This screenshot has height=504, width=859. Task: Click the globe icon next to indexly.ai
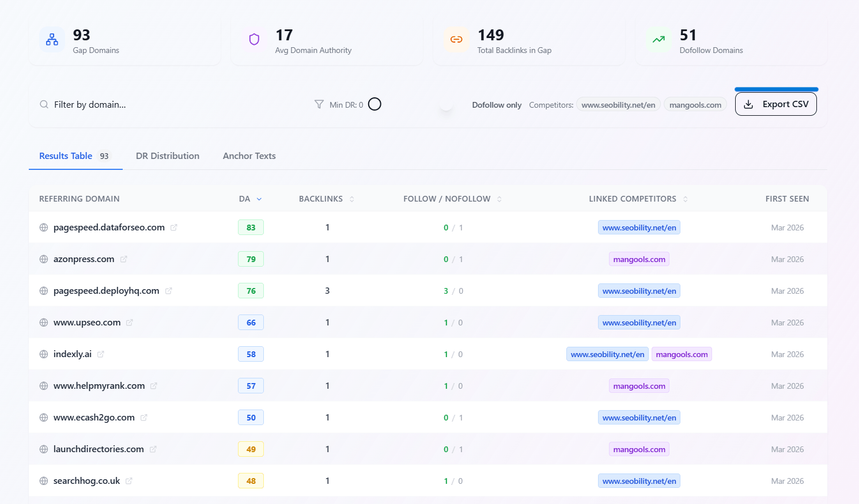click(x=43, y=354)
